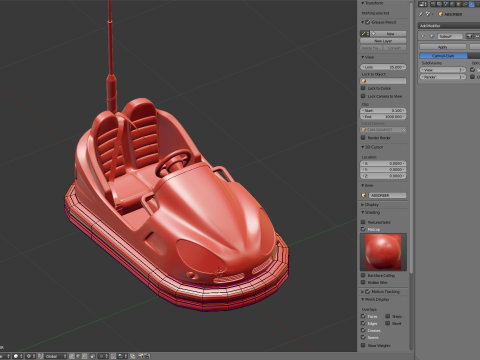Toggle the Motion Tracking checkbox
Screen dimensions: 480x360
click(368, 292)
